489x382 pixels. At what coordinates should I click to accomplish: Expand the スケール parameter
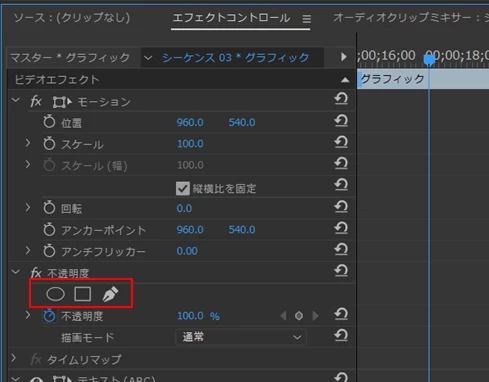click(x=28, y=143)
